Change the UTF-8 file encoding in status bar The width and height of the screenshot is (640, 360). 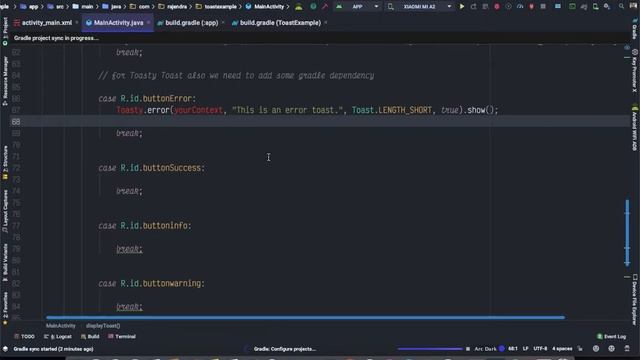[x=540, y=349]
